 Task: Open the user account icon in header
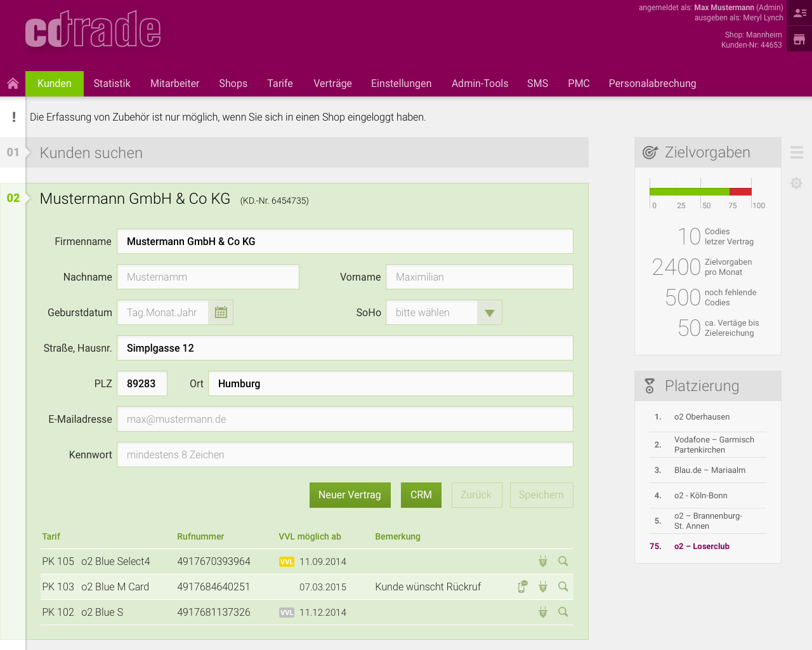(799, 13)
